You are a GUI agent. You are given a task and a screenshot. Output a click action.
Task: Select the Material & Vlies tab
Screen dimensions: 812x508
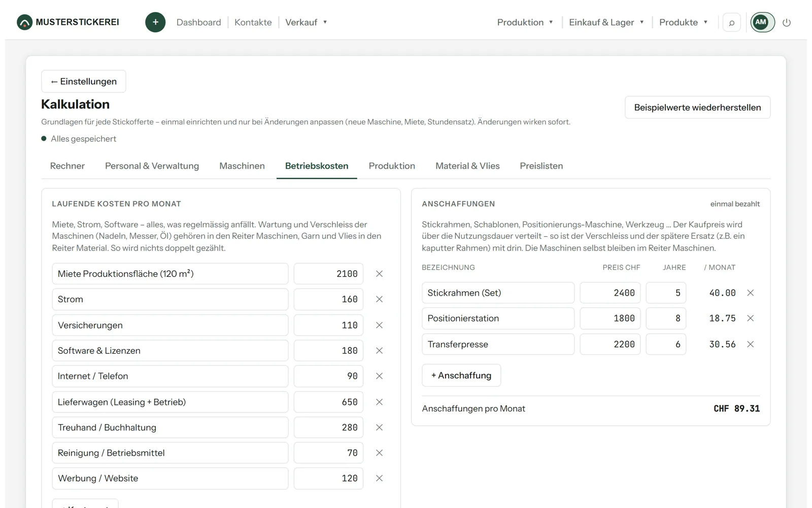click(x=467, y=166)
